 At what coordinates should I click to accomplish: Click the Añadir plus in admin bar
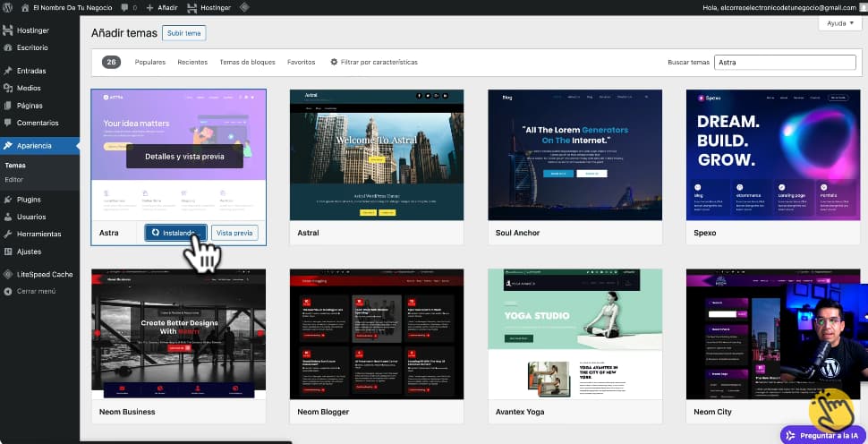[x=162, y=8]
